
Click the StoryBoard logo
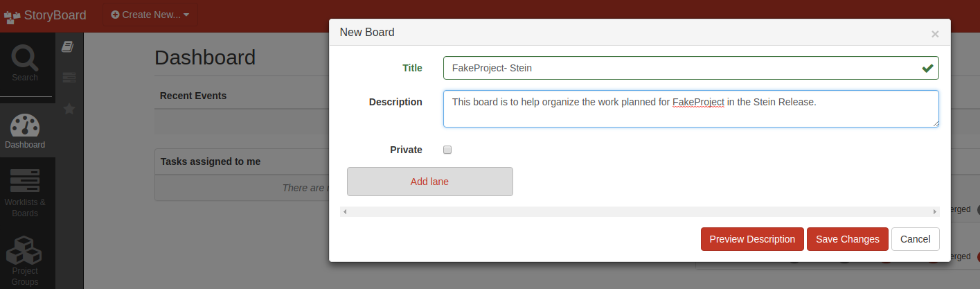tap(46, 15)
